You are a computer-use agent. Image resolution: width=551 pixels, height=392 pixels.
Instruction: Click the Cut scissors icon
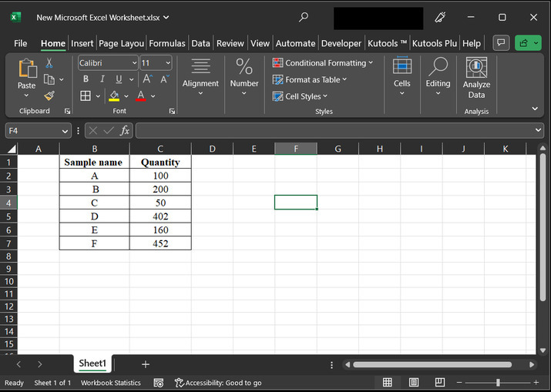click(49, 63)
